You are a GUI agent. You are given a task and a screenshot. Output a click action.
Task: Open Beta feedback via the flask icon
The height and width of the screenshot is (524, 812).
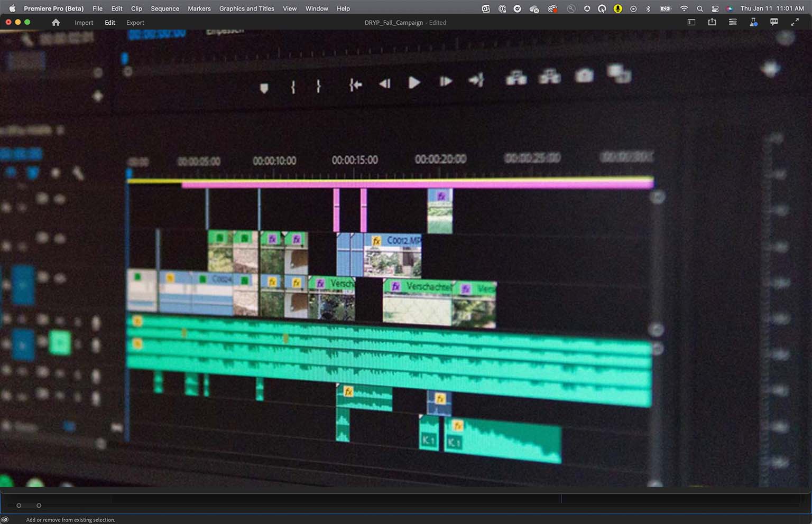[x=753, y=22]
